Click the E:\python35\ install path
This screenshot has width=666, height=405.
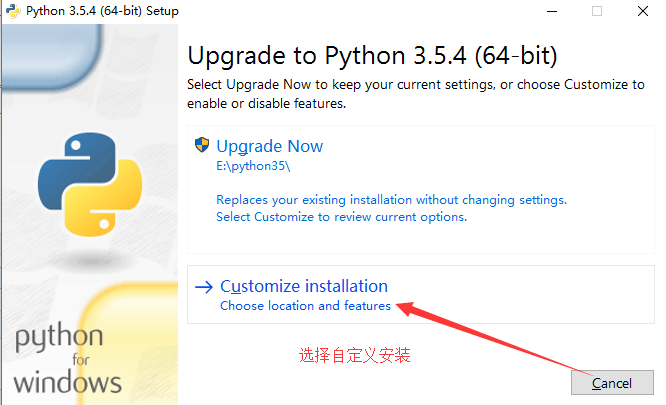pyautogui.click(x=253, y=166)
